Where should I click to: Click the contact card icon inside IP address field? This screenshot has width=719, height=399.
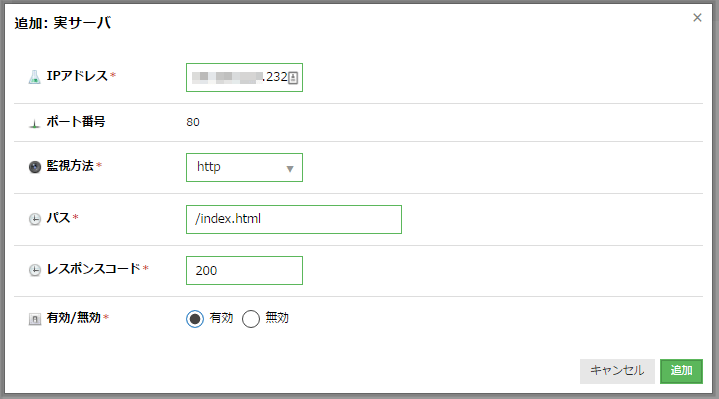click(293, 78)
